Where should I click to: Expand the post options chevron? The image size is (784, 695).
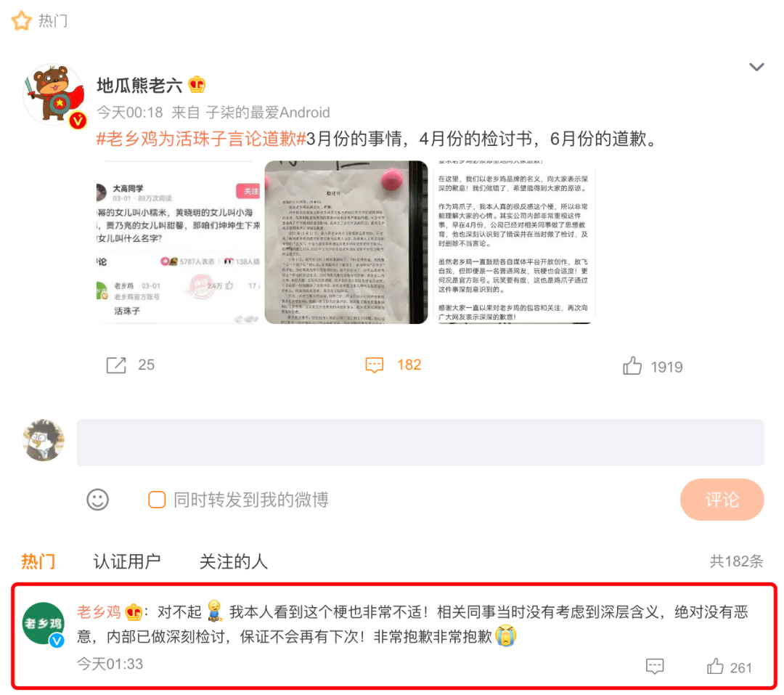click(x=756, y=67)
